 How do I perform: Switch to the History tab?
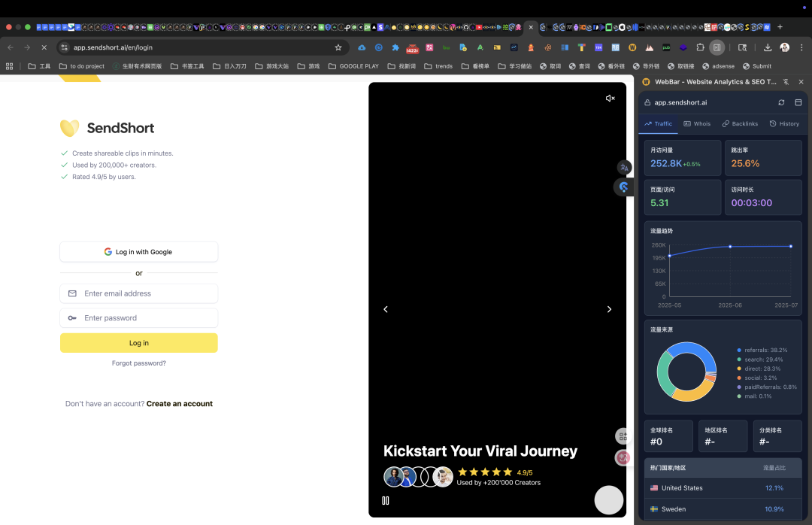[x=784, y=124]
